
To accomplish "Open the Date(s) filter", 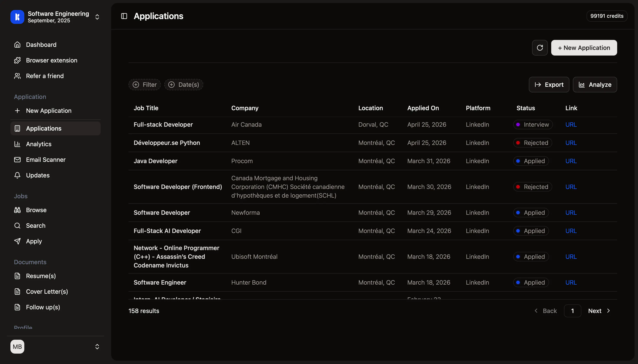I will (184, 85).
